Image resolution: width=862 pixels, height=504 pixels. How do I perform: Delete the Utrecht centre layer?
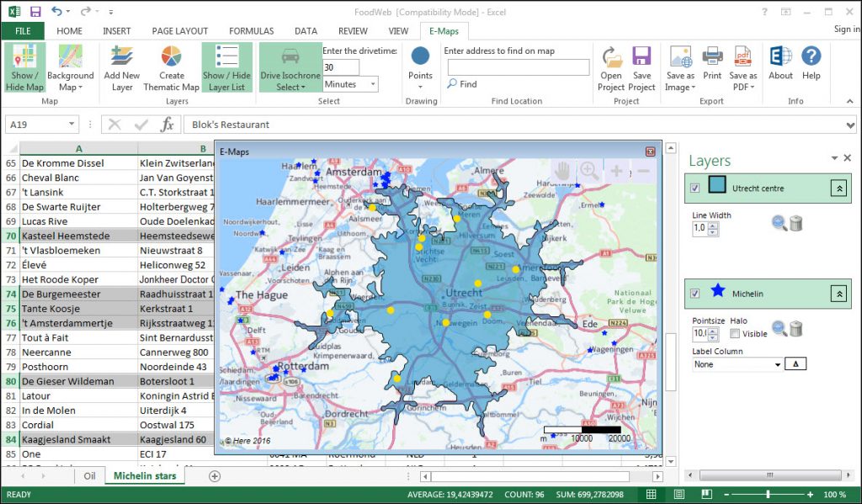pos(795,223)
